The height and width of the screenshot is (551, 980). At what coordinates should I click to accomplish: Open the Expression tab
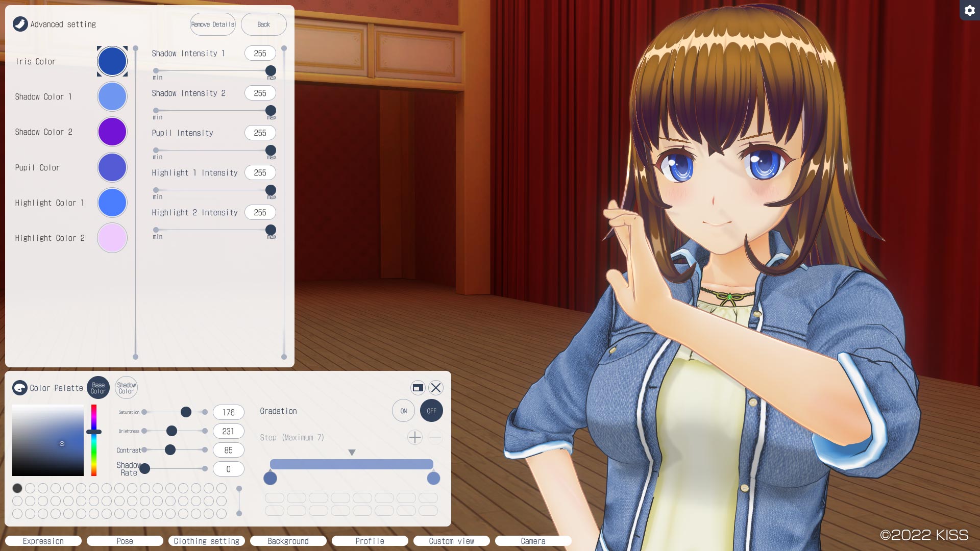coord(43,541)
